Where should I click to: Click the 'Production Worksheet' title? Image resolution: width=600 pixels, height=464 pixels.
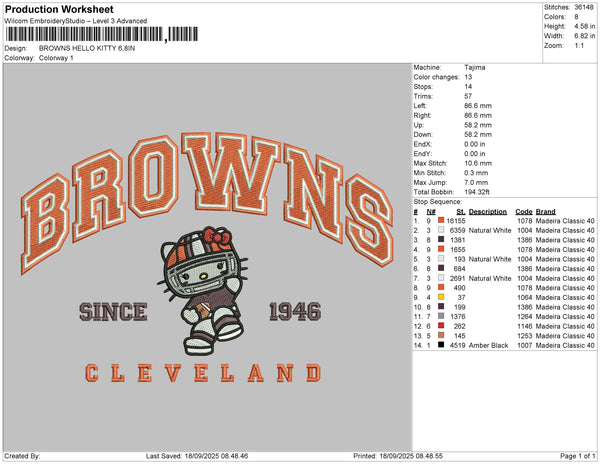(59, 9)
